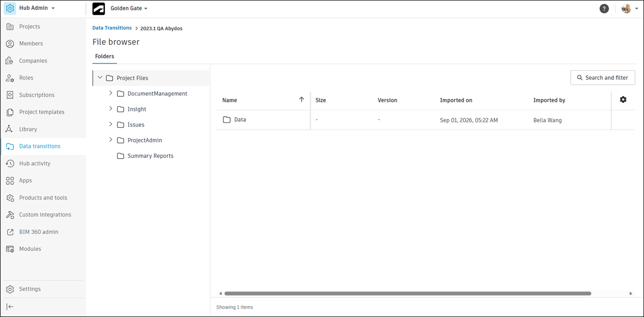Click the Subscriptions icon

click(10, 95)
